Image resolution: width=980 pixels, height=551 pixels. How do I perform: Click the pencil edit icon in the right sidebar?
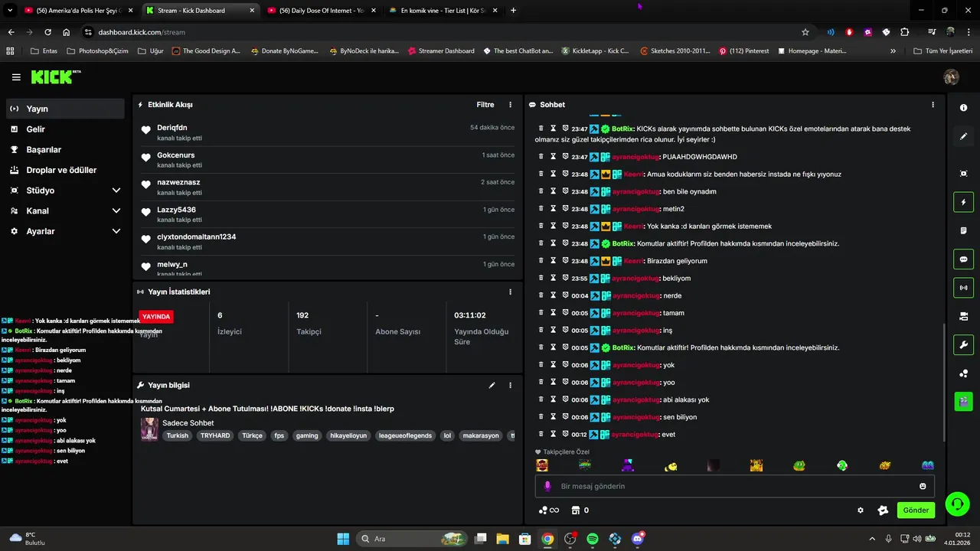click(963, 136)
